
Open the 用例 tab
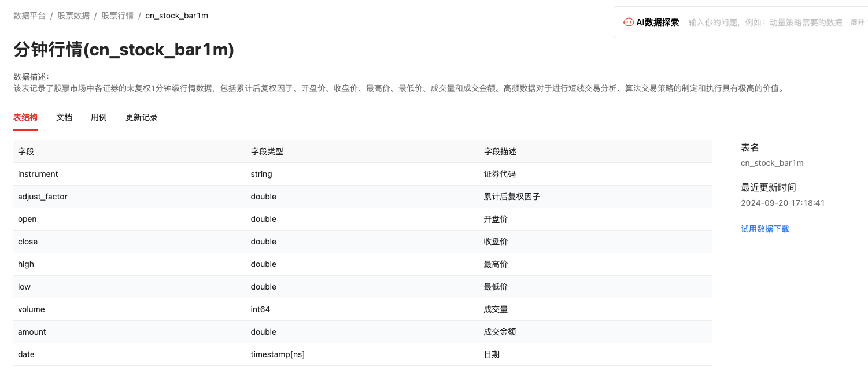[99, 117]
